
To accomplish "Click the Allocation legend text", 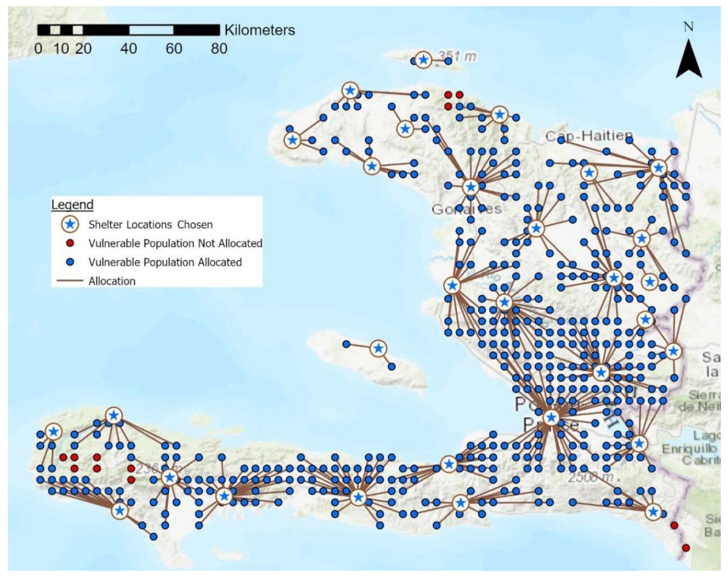I will click(x=112, y=281).
